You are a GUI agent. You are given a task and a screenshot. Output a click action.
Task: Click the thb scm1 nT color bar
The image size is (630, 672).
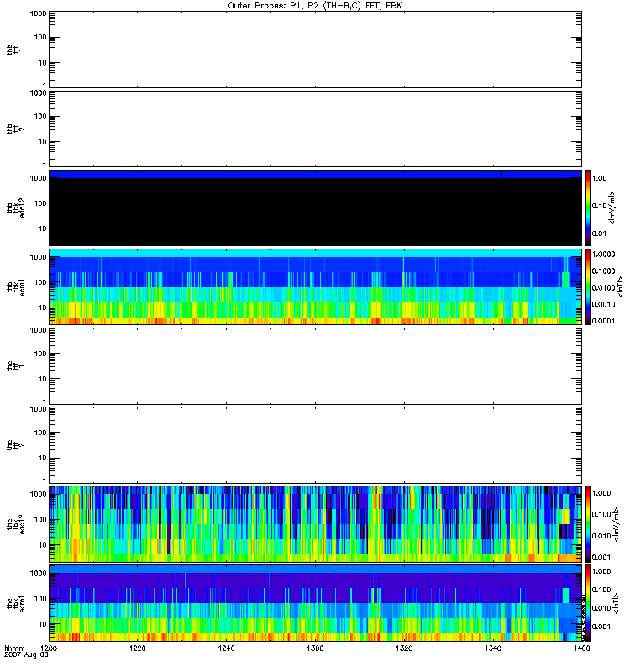(x=588, y=286)
